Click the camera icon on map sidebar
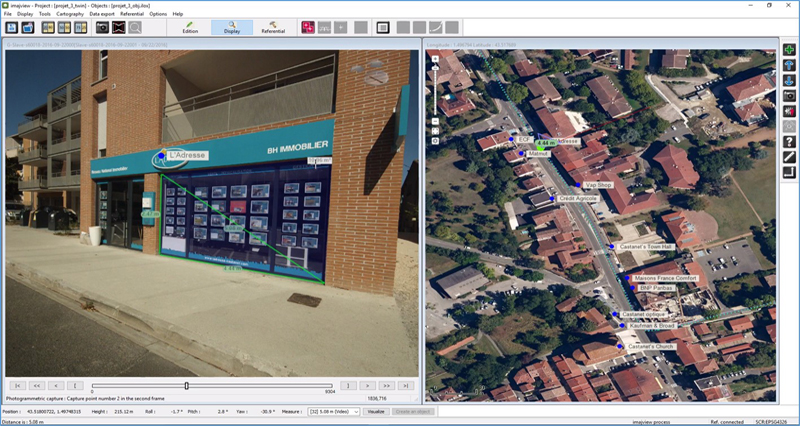Screen dimensions: 800x426 pos(789,96)
